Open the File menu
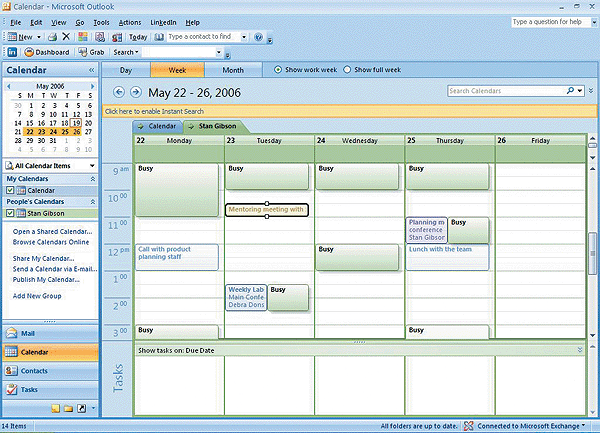The height and width of the screenshot is (433, 600). [16, 23]
